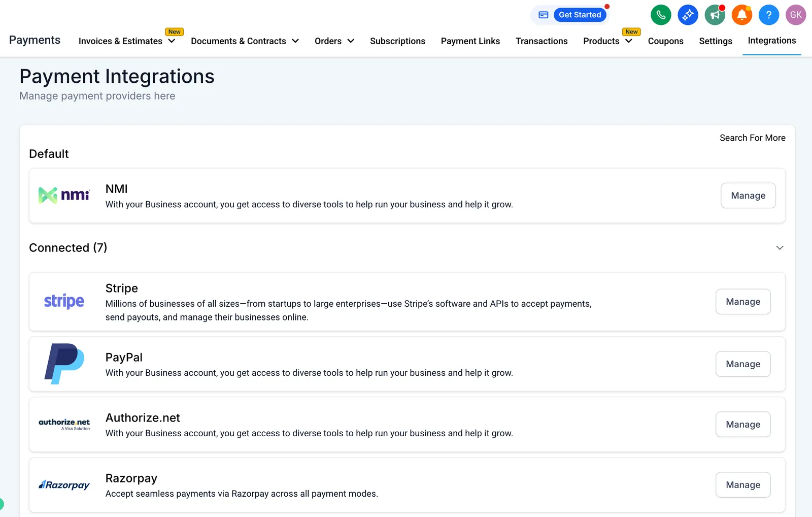Collapse the Connected (7) section chevron
Image resolution: width=812 pixels, height=517 pixels.
(x=780, y=248)
